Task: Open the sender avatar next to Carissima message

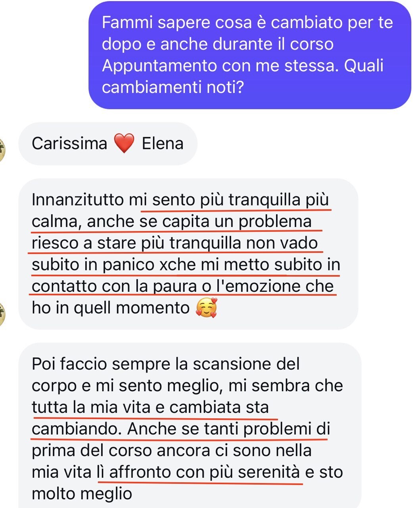Action: [x=2, y=151]
